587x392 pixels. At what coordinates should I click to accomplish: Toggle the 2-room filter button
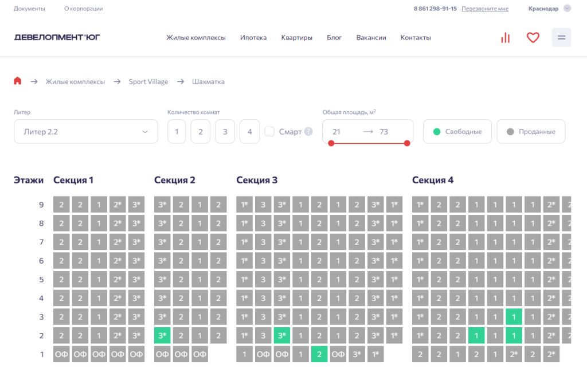200,131
